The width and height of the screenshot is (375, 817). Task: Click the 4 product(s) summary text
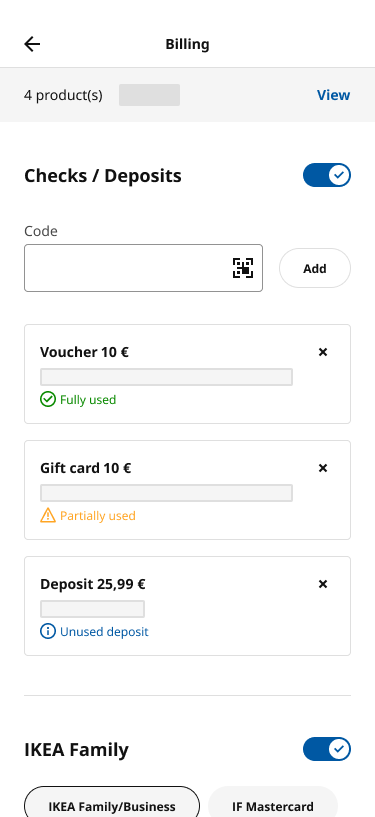pos(63,95)
